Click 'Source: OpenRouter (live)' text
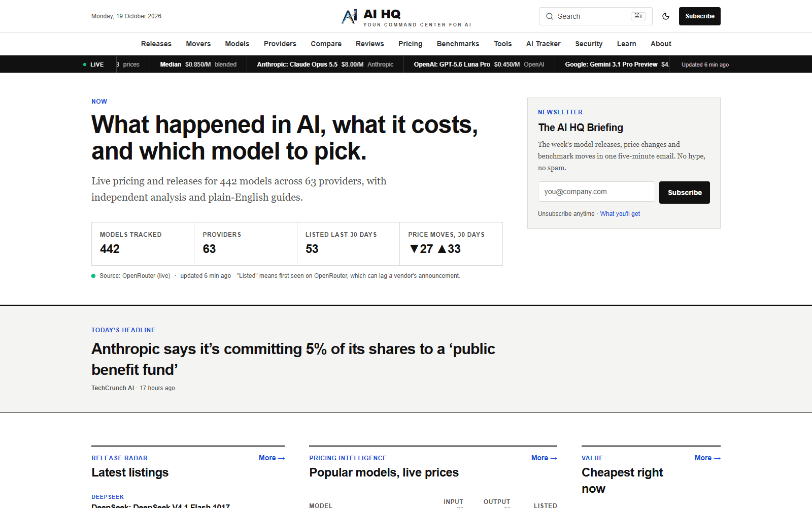Image resolution: width=812 pixels, height=508 pixels. 135,276
